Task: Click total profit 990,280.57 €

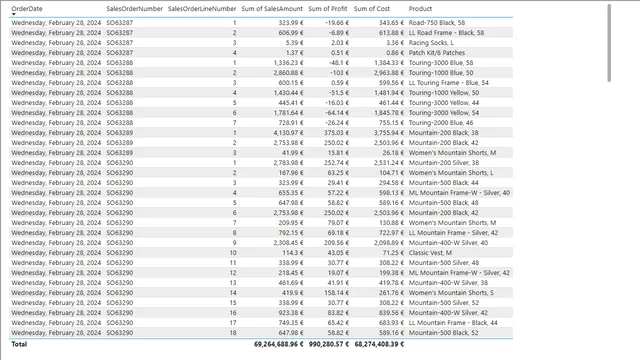Action: (329, 344)
